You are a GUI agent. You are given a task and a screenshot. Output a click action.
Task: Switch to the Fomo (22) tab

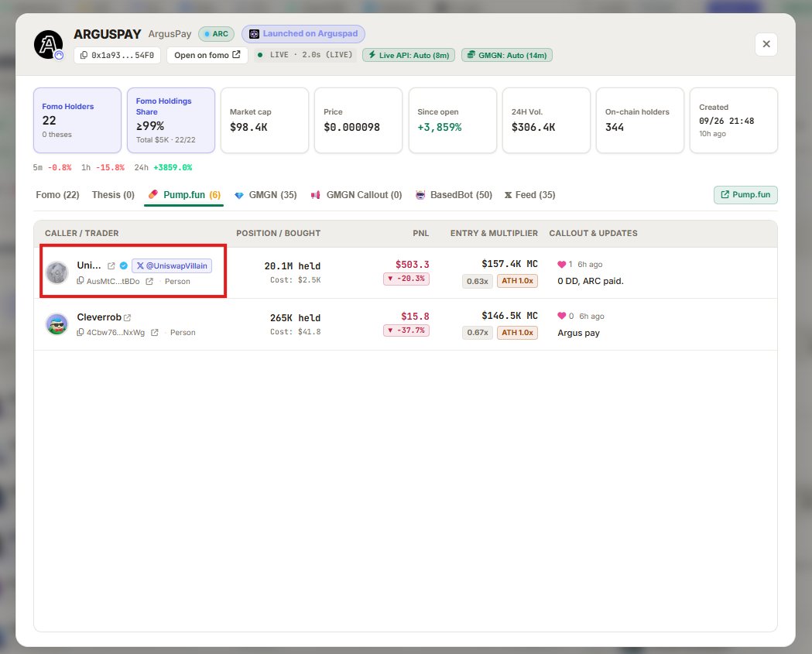57,195
